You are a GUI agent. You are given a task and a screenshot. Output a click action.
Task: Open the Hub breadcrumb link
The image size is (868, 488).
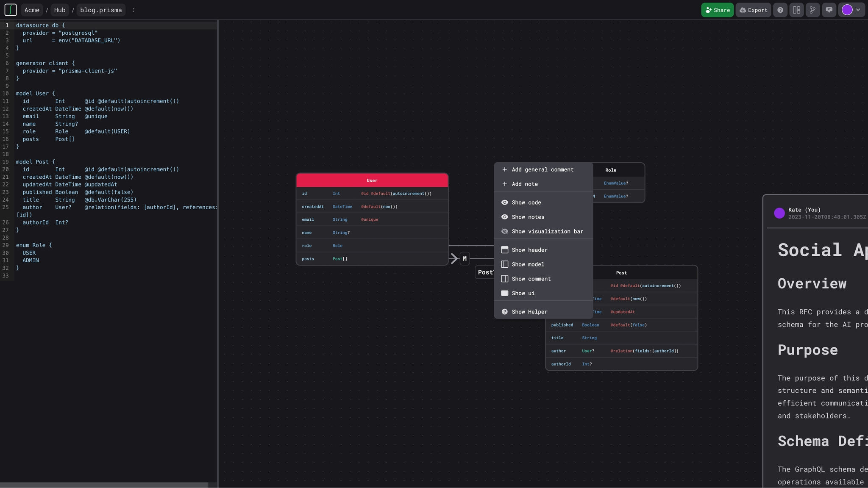click(59, 10)
